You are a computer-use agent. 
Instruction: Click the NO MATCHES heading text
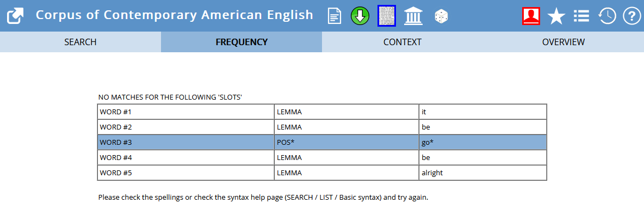[170, 97]
